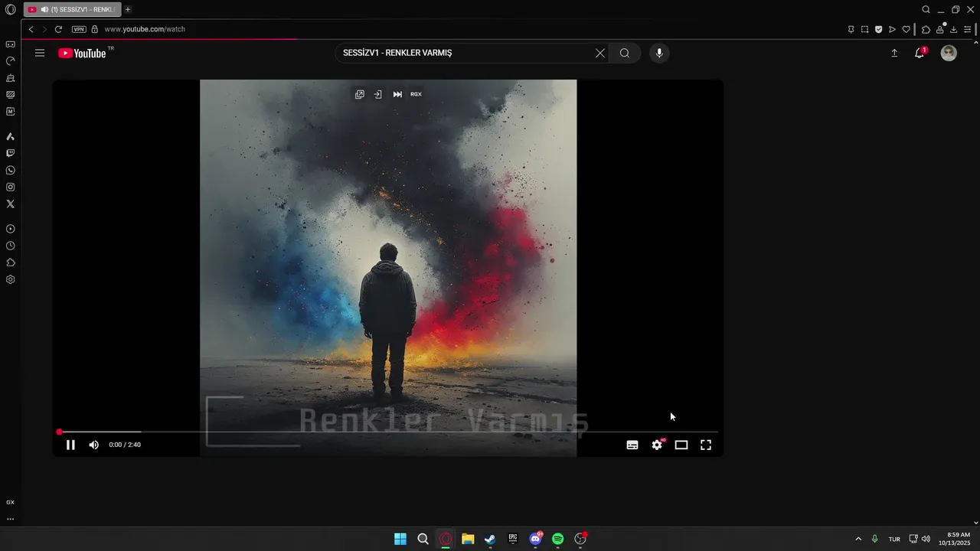The height and width of the screenshot is (551, 980).
Task: Seek on the video progress bar
Action: pos(388,432)
